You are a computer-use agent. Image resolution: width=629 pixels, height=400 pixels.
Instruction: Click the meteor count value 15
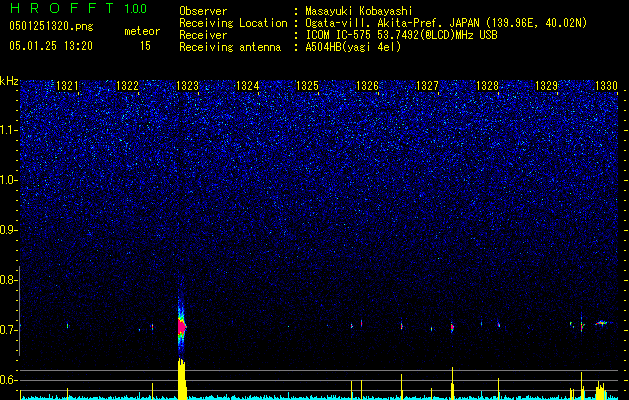pos(145,46)
